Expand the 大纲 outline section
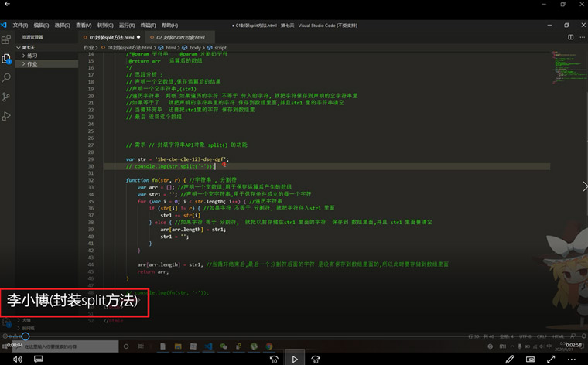Image resolution: width=588 pixels, height=365 pixels. pyautogui.click(x=26, y=320)
